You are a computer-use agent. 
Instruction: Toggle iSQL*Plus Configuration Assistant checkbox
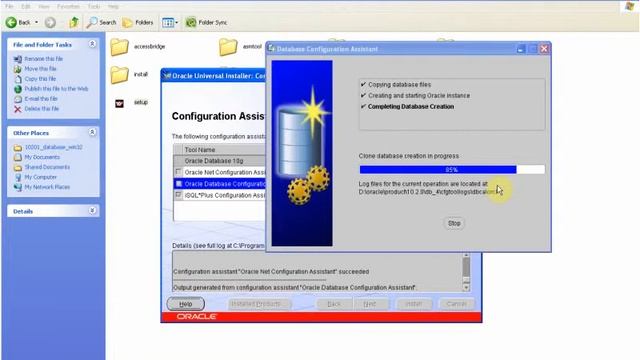(178, 195)
